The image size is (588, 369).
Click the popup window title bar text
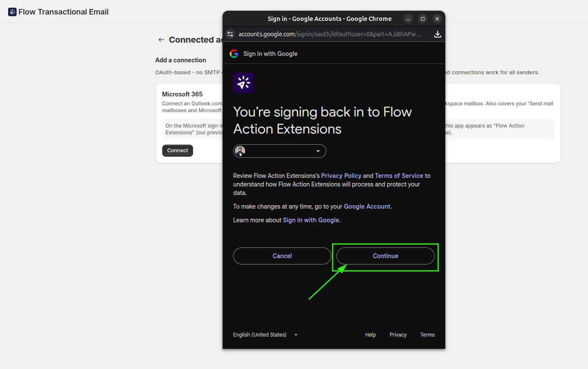[330, 19]
